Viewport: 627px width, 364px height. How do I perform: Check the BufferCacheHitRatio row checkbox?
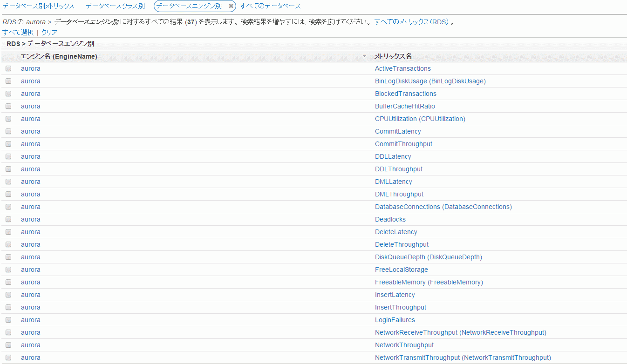pos(8,106)
